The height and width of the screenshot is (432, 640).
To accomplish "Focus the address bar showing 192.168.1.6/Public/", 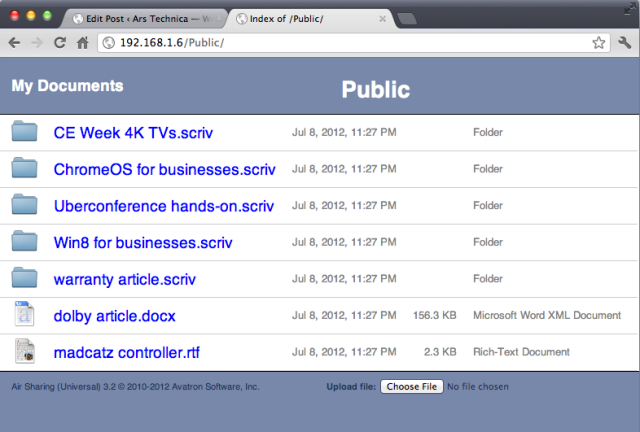I will click(353, 42).
